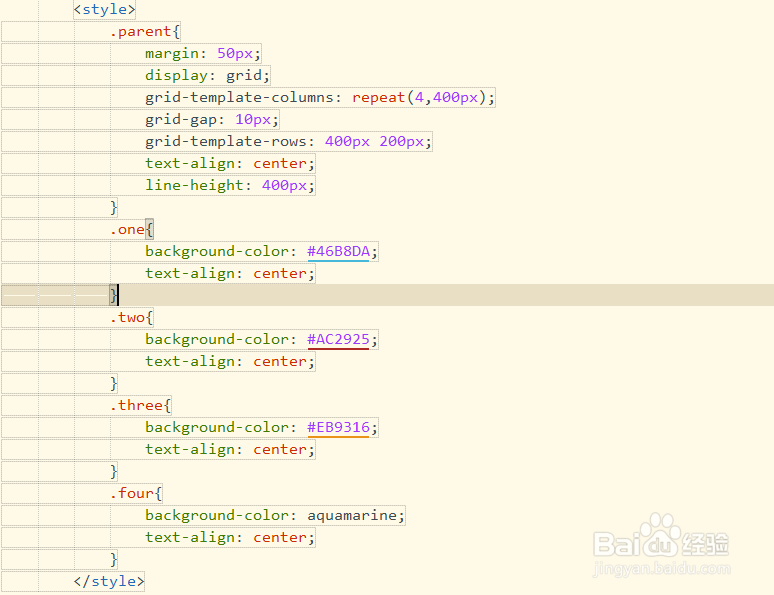Click the display: grid declaration
The height and width of the screenshot is (595, 774).
207,76
